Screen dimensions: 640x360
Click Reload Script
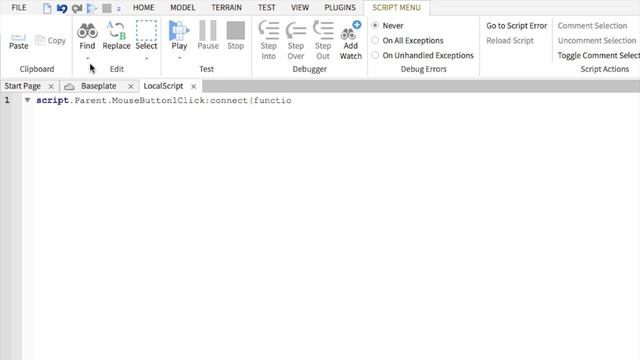(510, 40)
